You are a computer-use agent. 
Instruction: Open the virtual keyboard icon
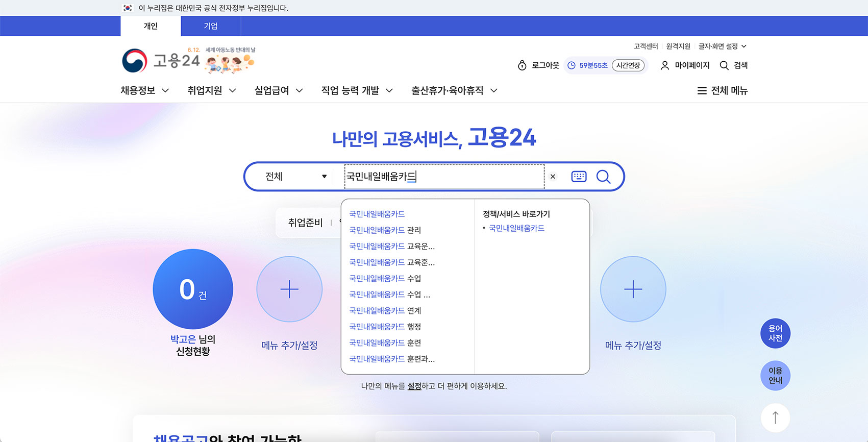(579, 177)
